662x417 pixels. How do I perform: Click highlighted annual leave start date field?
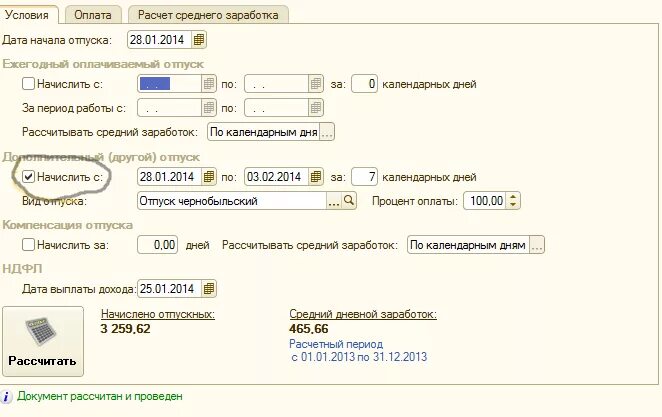click(170, 84)
